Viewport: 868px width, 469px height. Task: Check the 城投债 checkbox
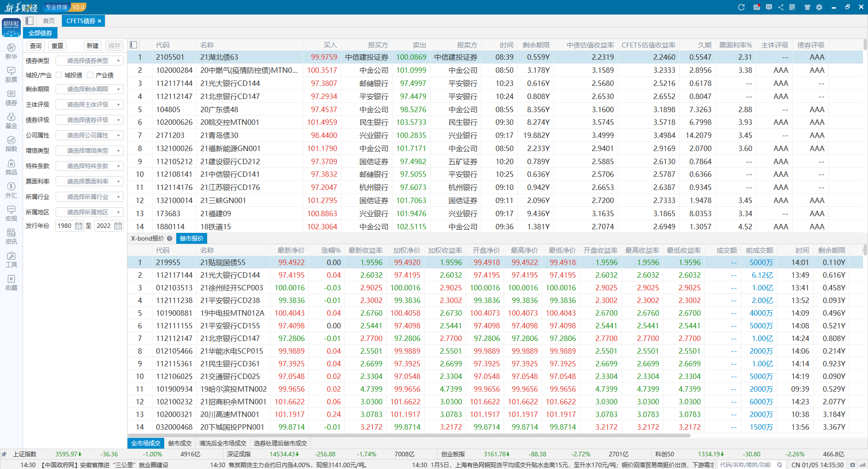point(59,75)
